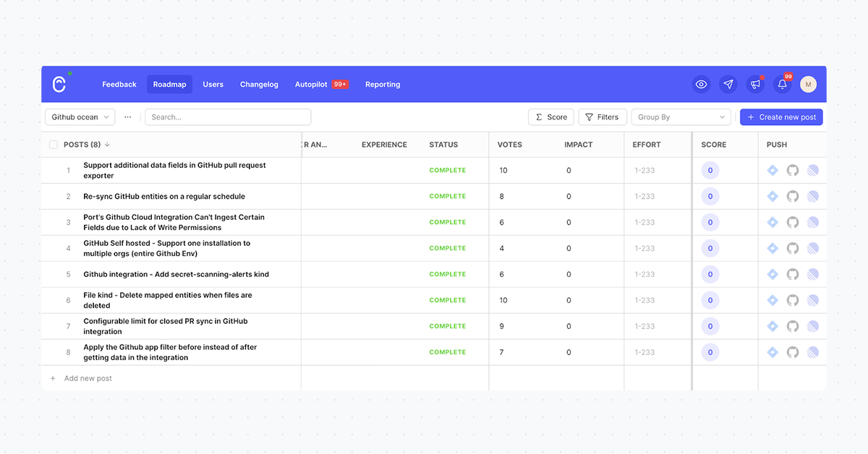This screenshot has width=868, height=454.
Task: Push "GitHub Self hosted" post to GitHub
Action: pyautogui.click(x=793, y=249)
